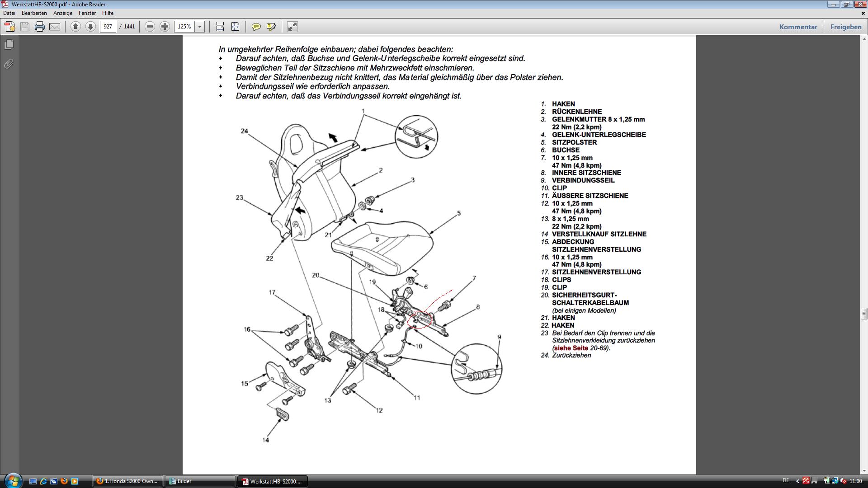
Task: Open the Kommentar pane
Action: [x=798, y=27]
